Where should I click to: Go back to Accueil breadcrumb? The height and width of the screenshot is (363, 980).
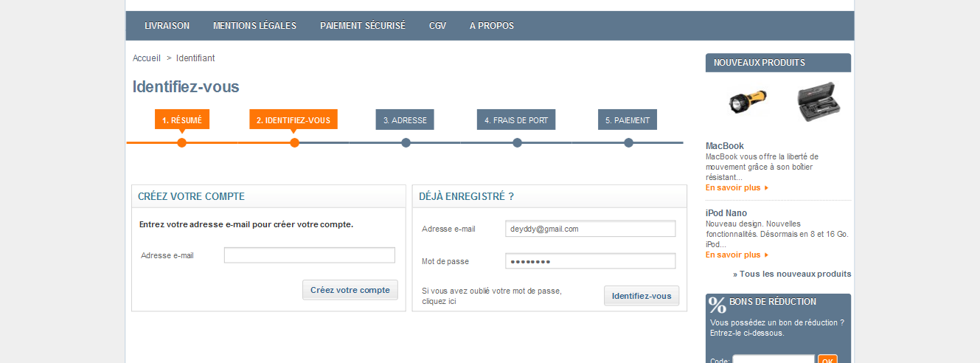pyautogui.click(x=147, y=58)
